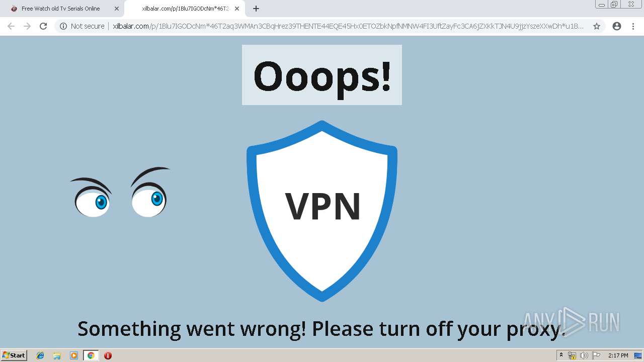Click the VPN shield image

322,211
